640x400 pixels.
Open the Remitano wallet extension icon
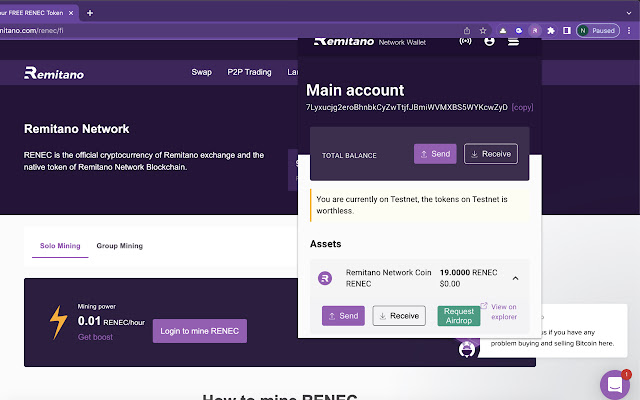tap(535, 31)
